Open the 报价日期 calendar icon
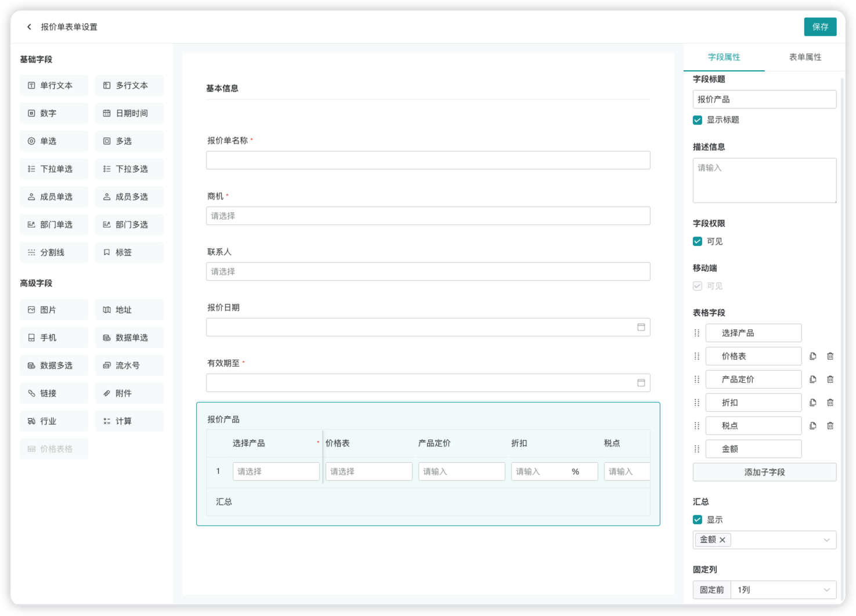This screenshot has width=856, height=616. click(x=641, y=327)
